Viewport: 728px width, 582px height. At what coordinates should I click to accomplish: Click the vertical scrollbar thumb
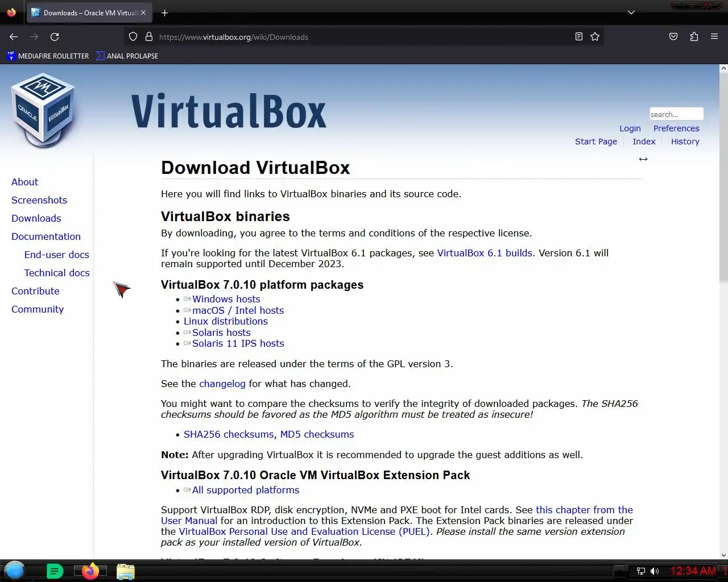tap(723, 176)
